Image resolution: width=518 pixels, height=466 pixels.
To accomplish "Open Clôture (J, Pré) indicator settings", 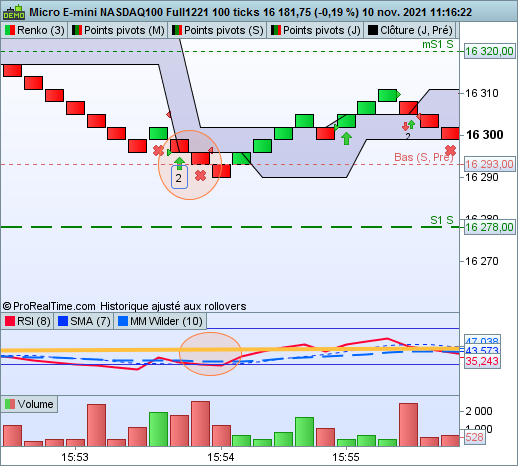I will point(410,30).
